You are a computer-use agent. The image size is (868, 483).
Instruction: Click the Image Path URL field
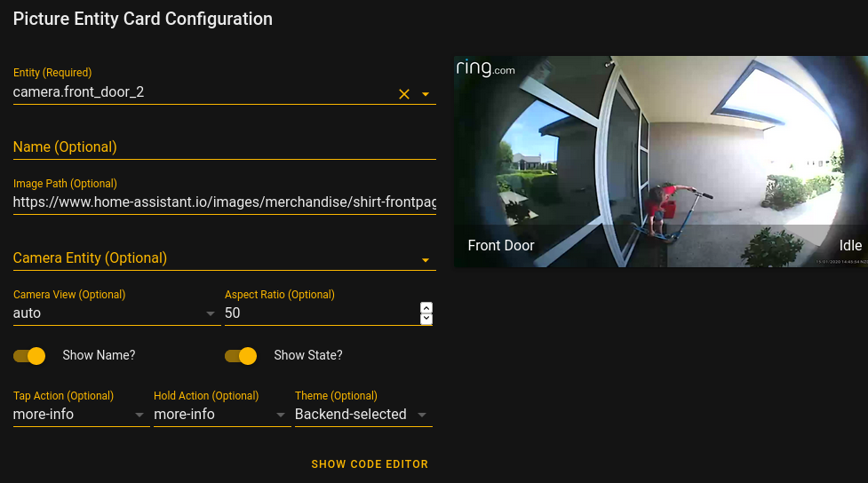224,202
